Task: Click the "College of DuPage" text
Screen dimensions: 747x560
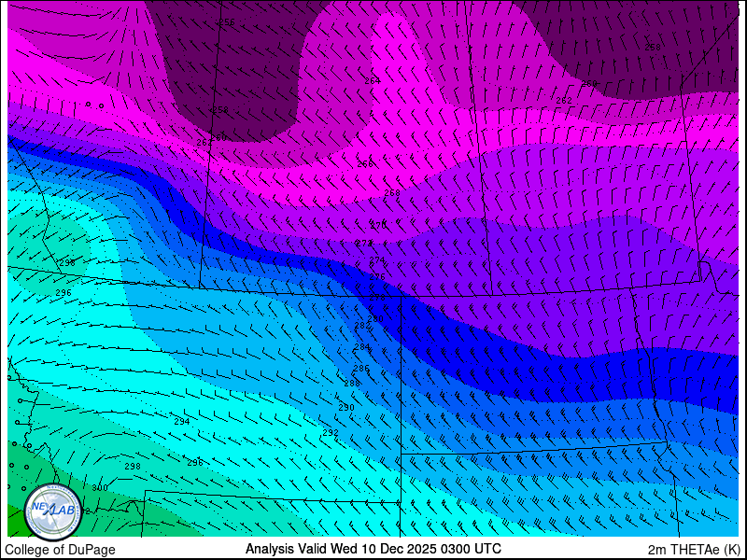Action: 61,550
